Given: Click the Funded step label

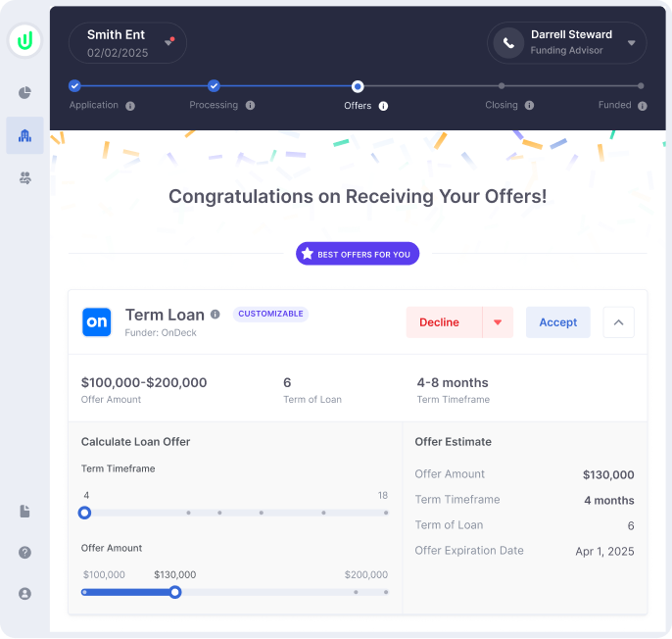Looking at the screenshot, I should (x=614, y=105).
